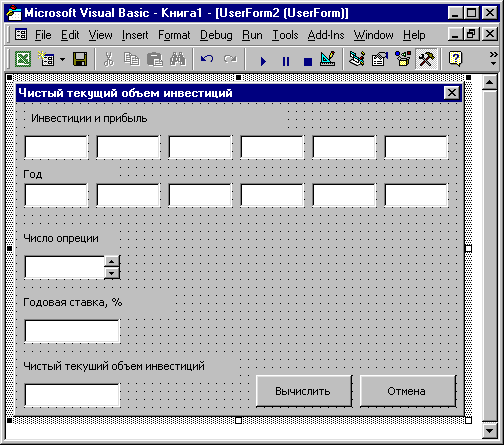Increase Число опреции with spinner up arrow
This screenshot has width=504, height=445.
coord(112,261)
